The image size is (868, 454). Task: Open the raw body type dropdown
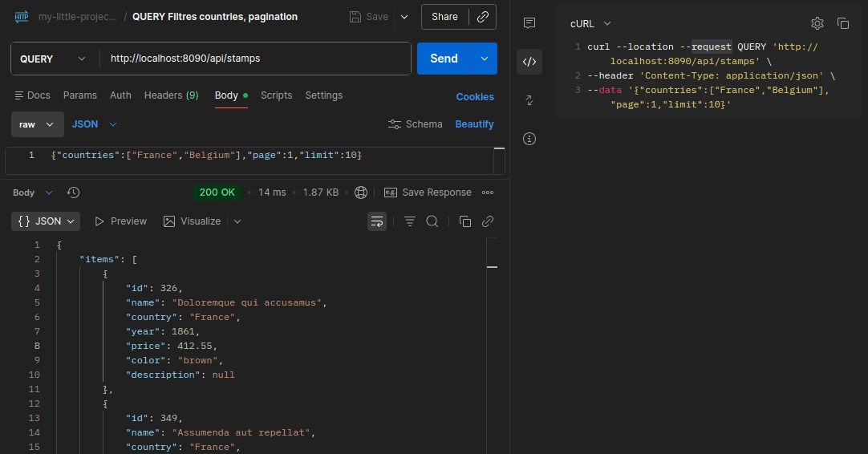tap(38, 124)
